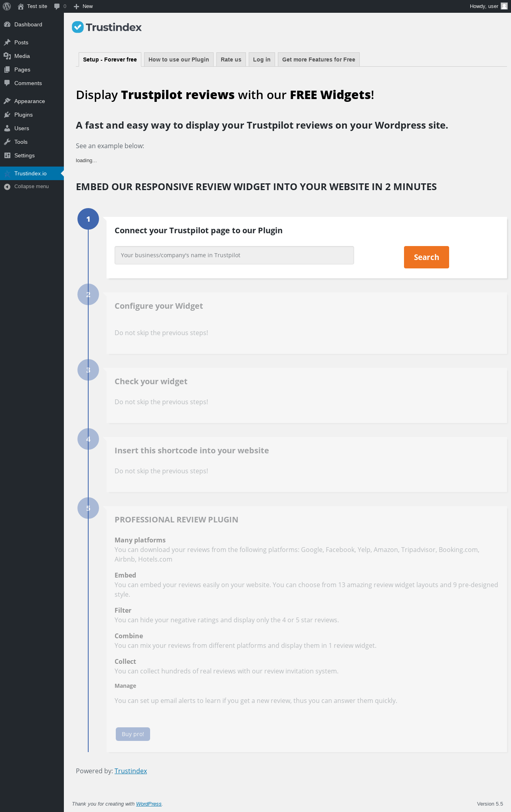Select the Setup - Forever free tab

point(110,60)
